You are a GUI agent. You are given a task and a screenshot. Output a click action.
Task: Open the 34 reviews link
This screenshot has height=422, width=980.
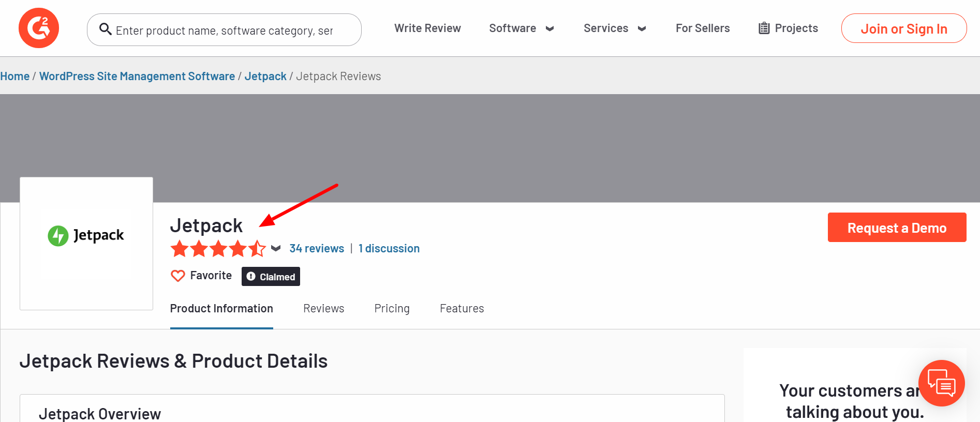point(317,249)
